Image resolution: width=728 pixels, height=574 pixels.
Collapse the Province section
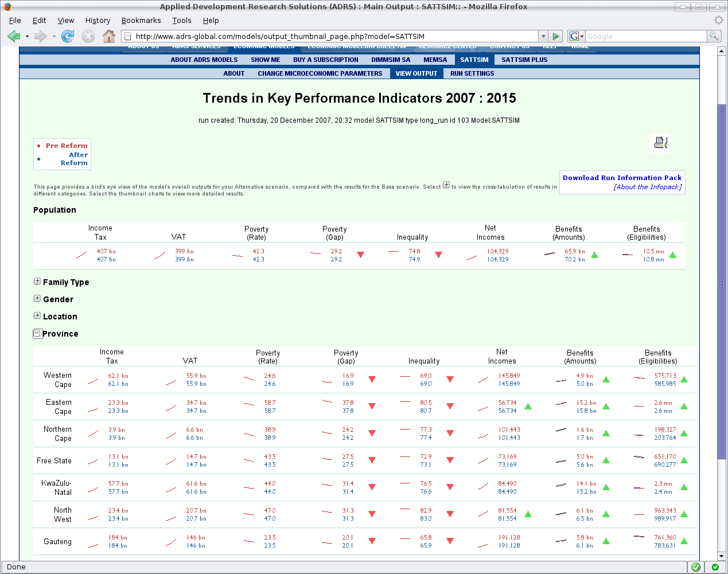tap(37, 333)
